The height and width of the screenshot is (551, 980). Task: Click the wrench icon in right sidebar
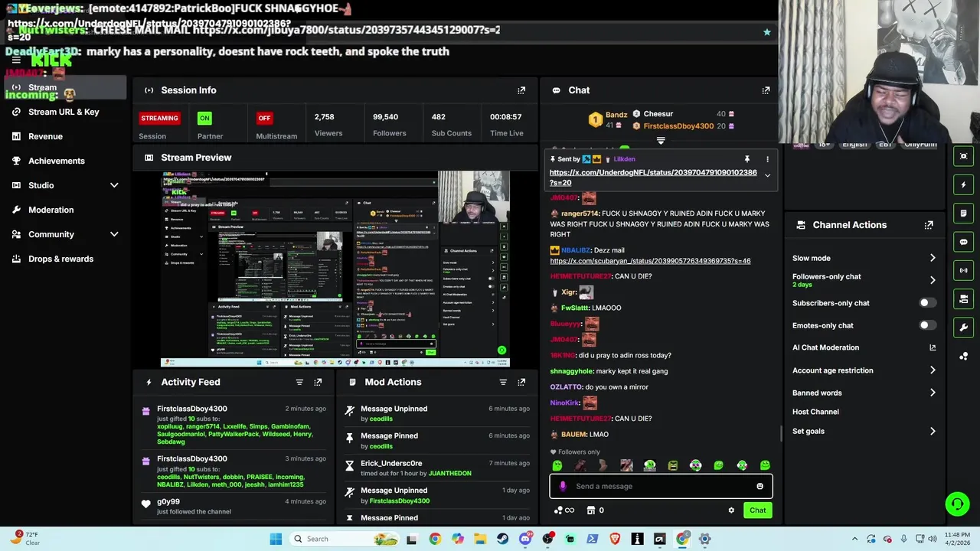coord(963,328)
